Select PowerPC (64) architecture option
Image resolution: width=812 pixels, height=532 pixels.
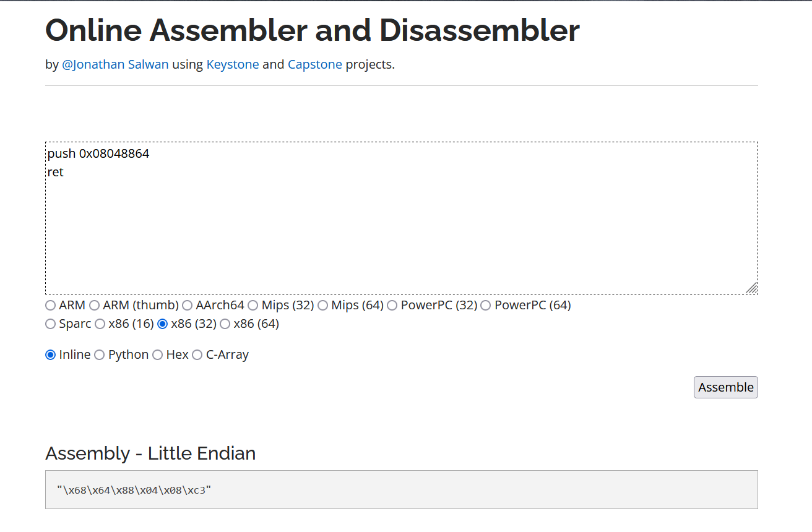pos(486,306)
